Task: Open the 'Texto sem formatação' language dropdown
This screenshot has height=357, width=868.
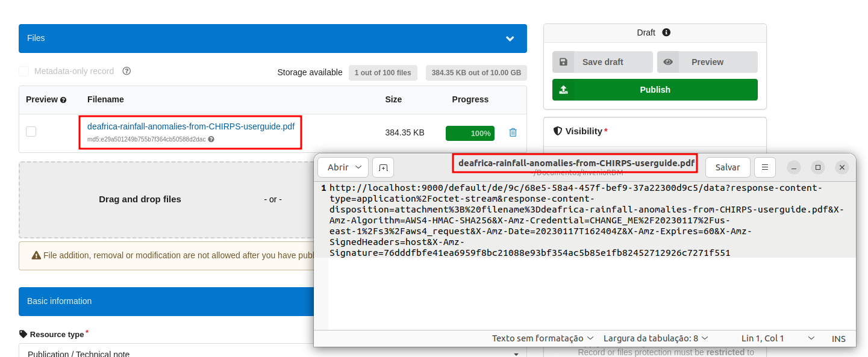Action: [x=542, y=338]
